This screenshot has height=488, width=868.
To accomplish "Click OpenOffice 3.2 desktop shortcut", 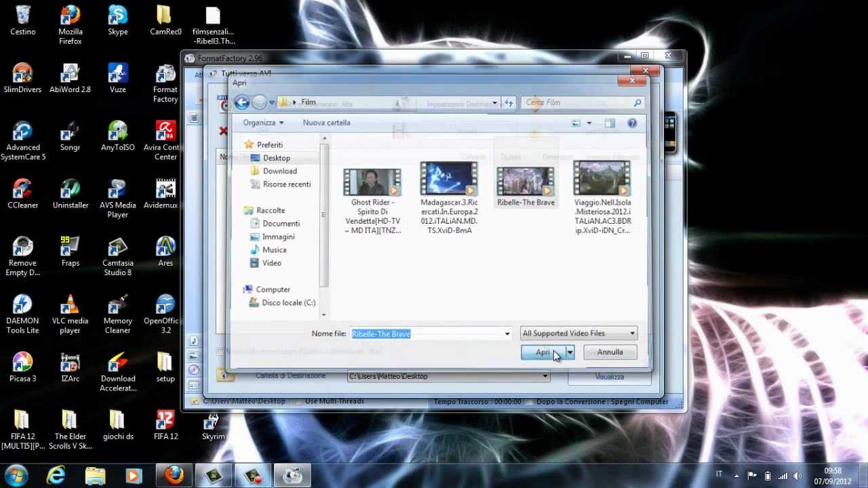I will click(x=162, y=314).
